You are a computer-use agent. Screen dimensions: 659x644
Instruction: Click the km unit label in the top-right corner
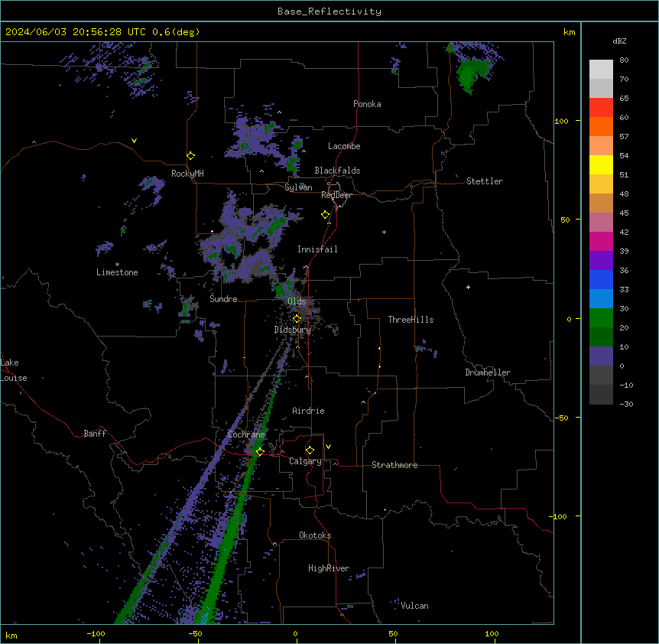[569, 32]
